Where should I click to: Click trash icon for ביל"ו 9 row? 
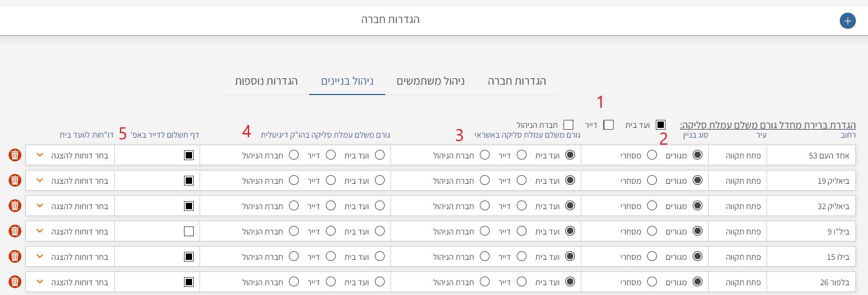click(x=15, y=231)
